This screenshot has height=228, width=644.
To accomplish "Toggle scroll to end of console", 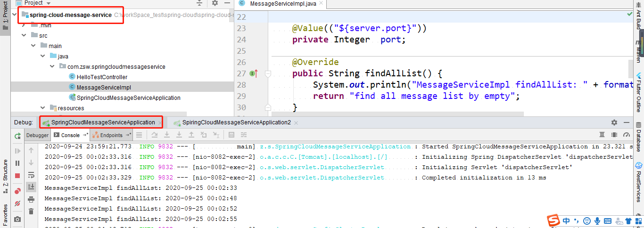I will point(31,187).
